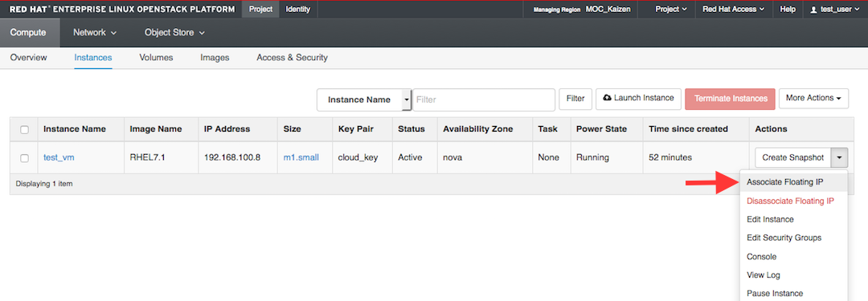Click the Size column header
Viewport: 868px width, 301px height.
293,129
